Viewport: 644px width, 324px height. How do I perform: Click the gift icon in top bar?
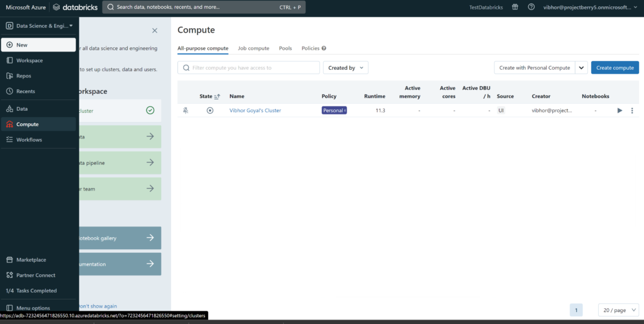click(515, 7)
